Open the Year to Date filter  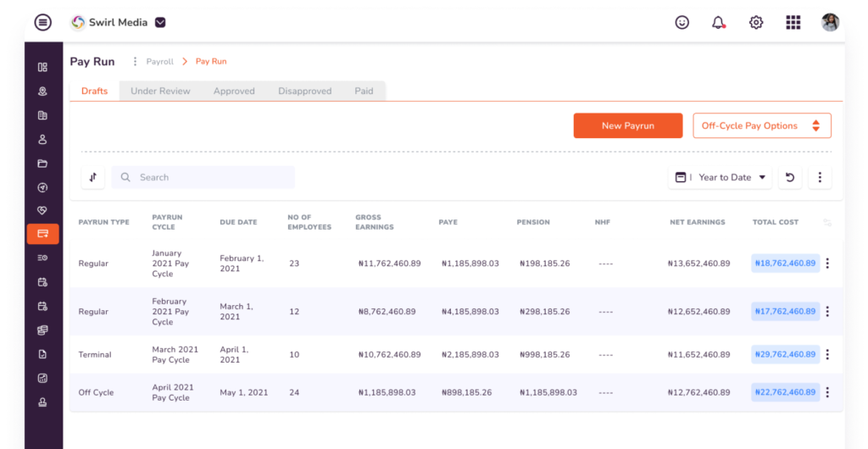720,177
